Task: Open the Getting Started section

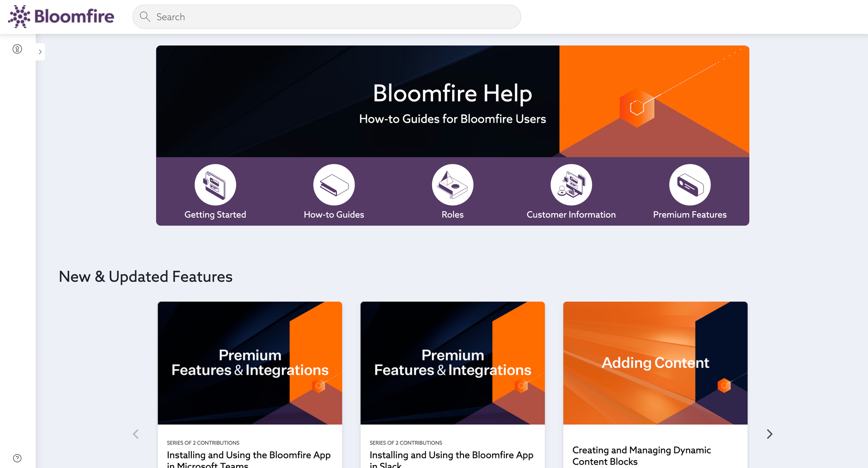Action: (x=215, y=193)
